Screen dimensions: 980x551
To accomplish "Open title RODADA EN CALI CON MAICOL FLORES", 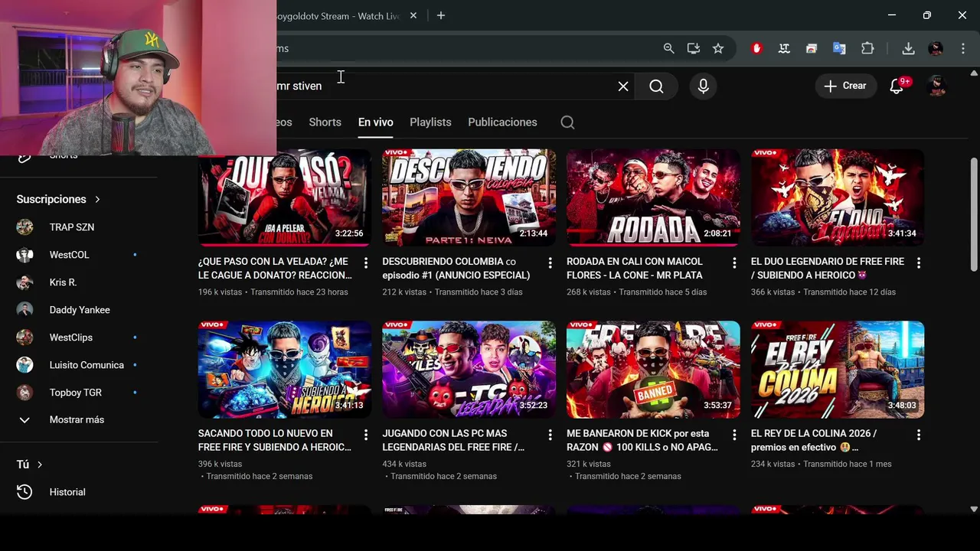I will click(635, 269).
